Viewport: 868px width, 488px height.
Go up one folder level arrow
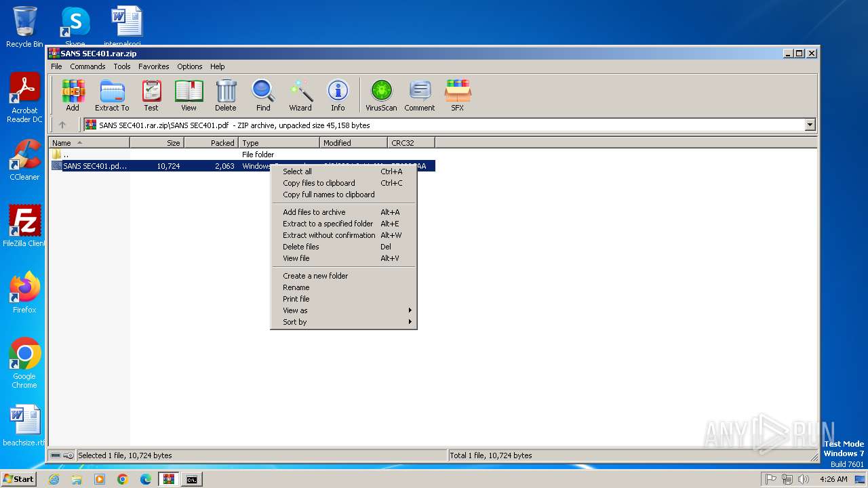(x=62, y=125)
